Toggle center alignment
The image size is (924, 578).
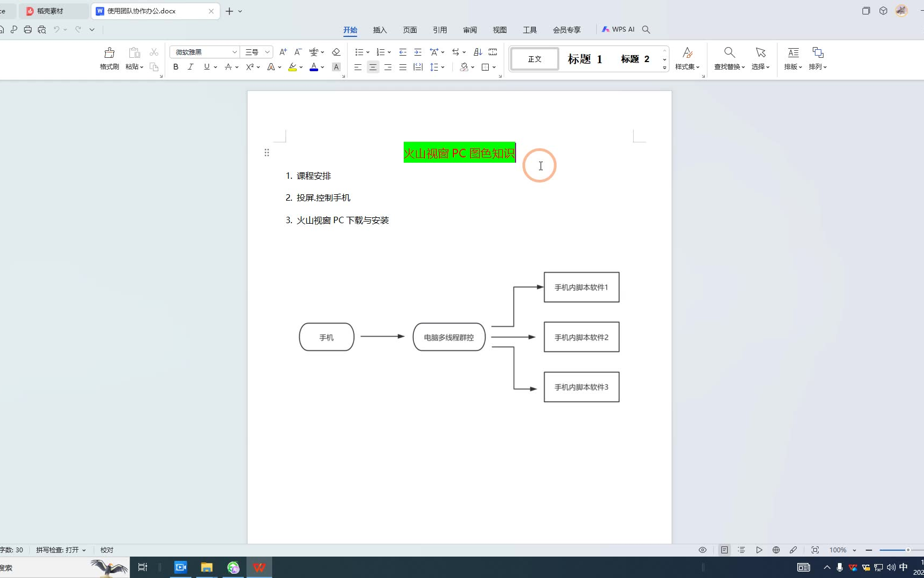[x=373, y=67]
